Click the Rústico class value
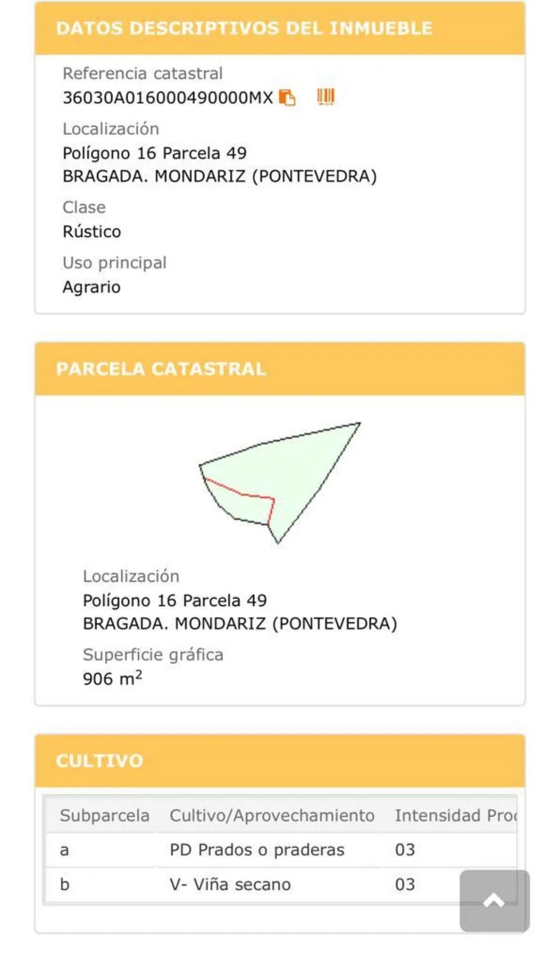Viewport: 560px width, 956px height. [x=92, y=231]
